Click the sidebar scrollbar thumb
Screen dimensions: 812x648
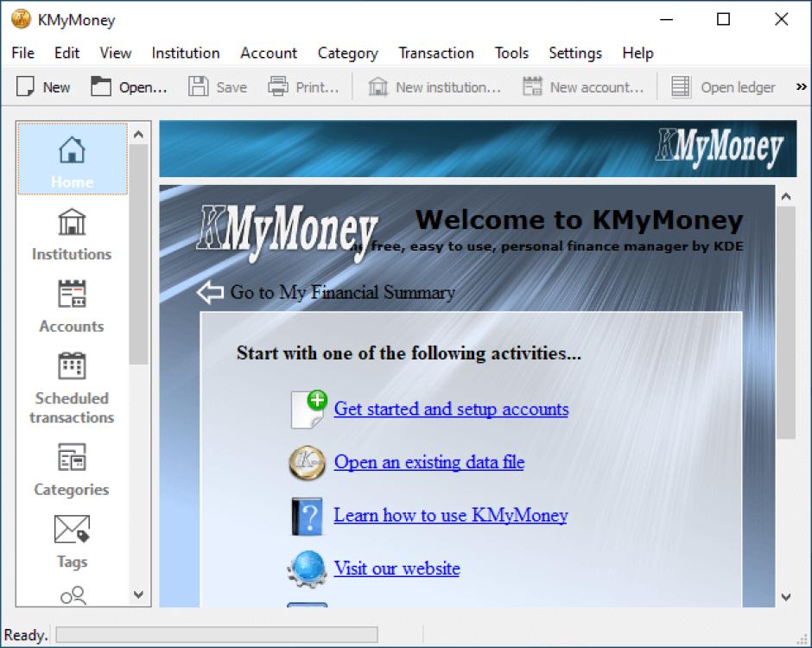tap(138, 254)
